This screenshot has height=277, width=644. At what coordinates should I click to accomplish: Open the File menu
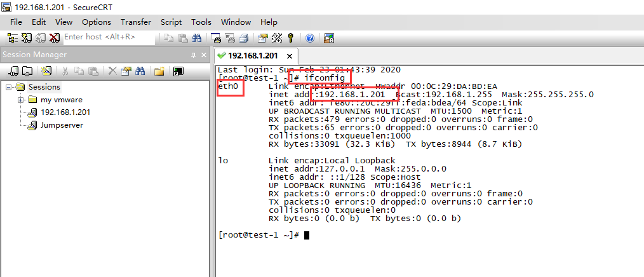point(16,22)
